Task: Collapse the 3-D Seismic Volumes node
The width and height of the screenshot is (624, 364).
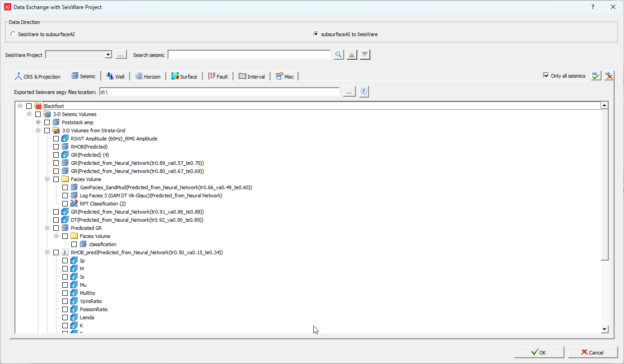Action: click(29, 114)
